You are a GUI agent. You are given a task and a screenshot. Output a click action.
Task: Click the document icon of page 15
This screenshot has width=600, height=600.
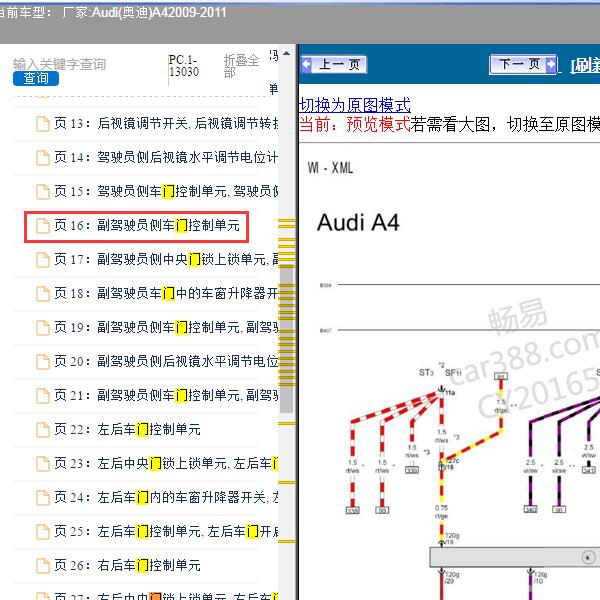43,191
